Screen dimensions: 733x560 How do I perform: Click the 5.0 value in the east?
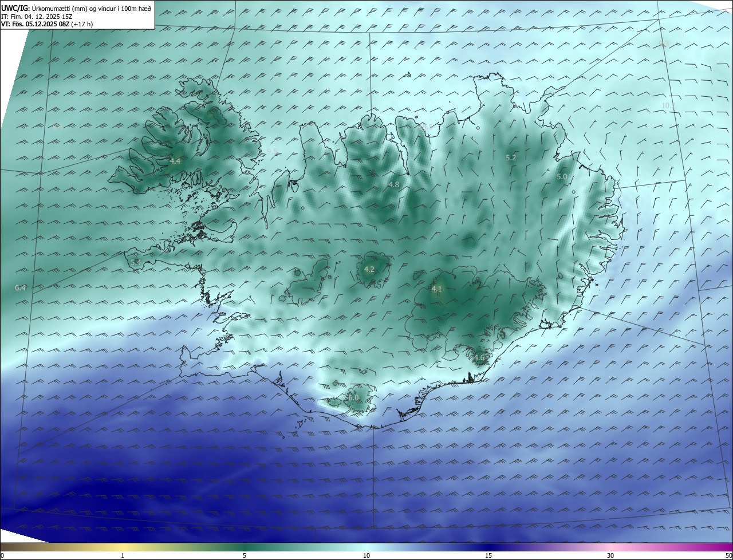(562, 177)
